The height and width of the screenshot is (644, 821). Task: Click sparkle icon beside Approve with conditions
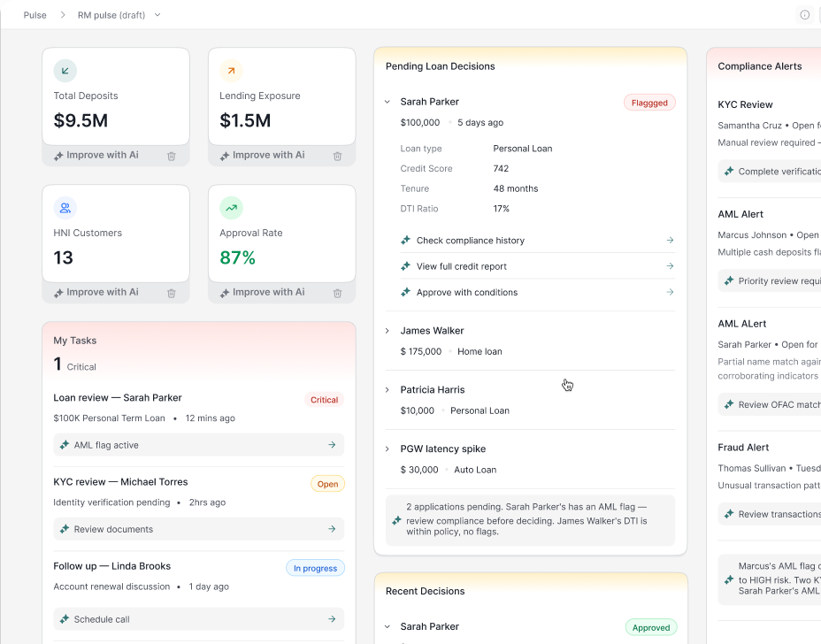[x=405, y=292]
